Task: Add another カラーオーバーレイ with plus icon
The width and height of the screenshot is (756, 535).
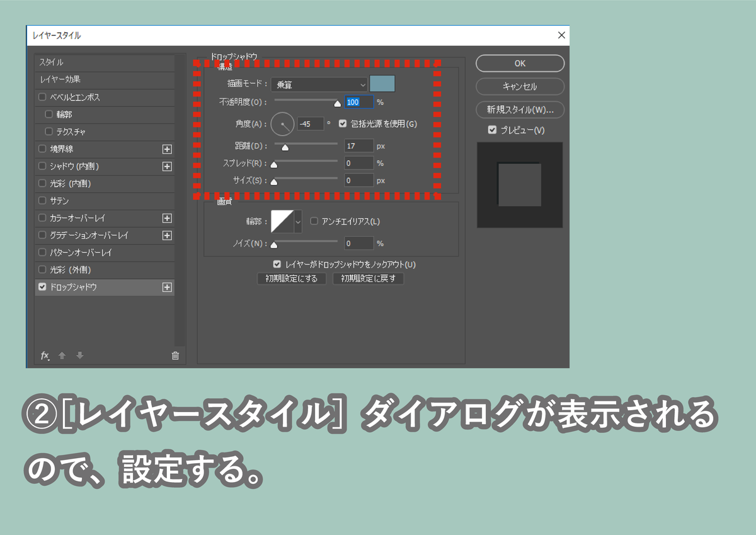Action: (x=167, y=218)
